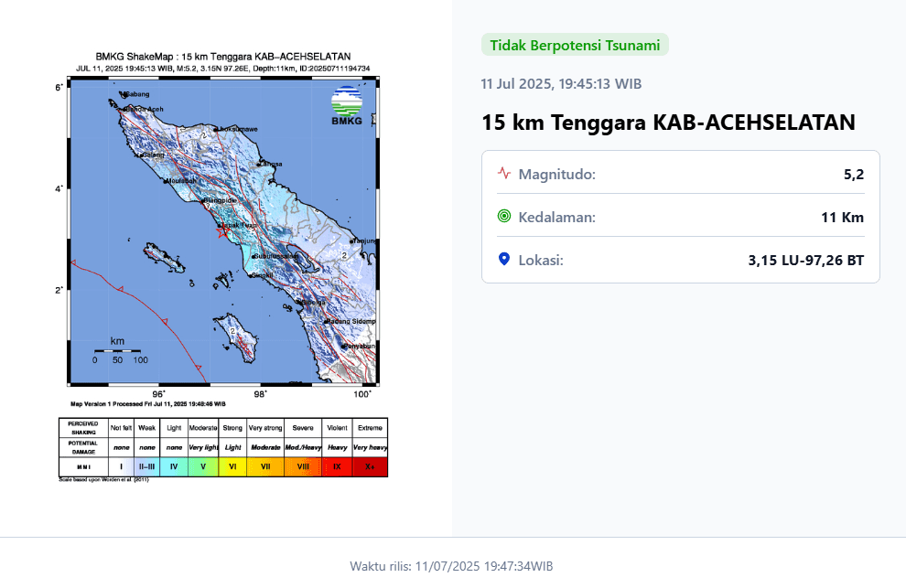Click the 'Padang Sidemp' label on map

pyautogui.click(x=351, y=321)
